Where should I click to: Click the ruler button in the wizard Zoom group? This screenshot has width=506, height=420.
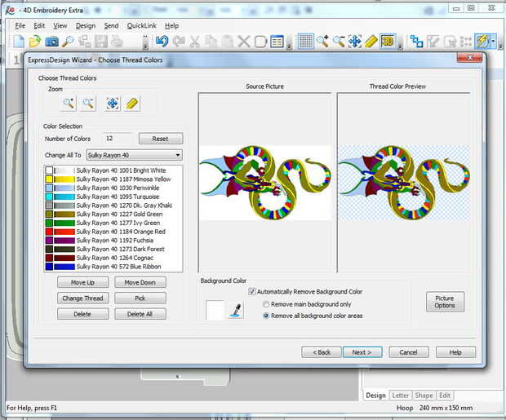(x=132, y=104)
